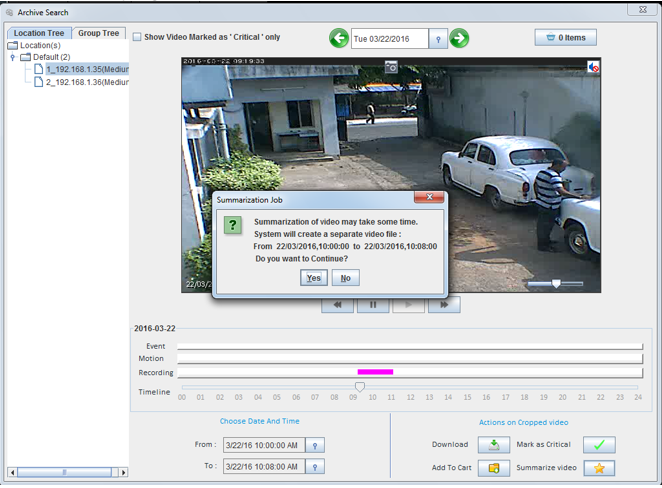
Task: Open the To date-time picker button
Action: coord(315,466)
